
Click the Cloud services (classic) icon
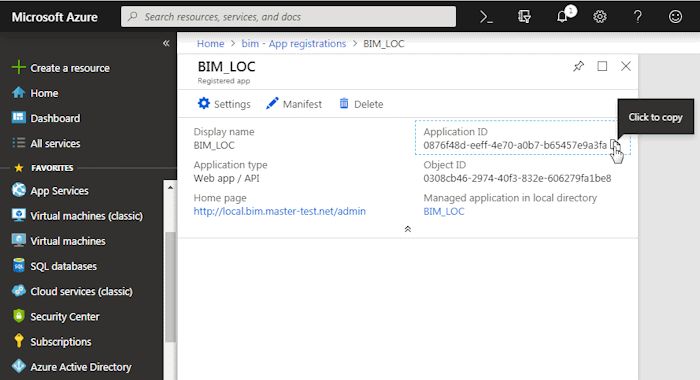pos(19,291)
